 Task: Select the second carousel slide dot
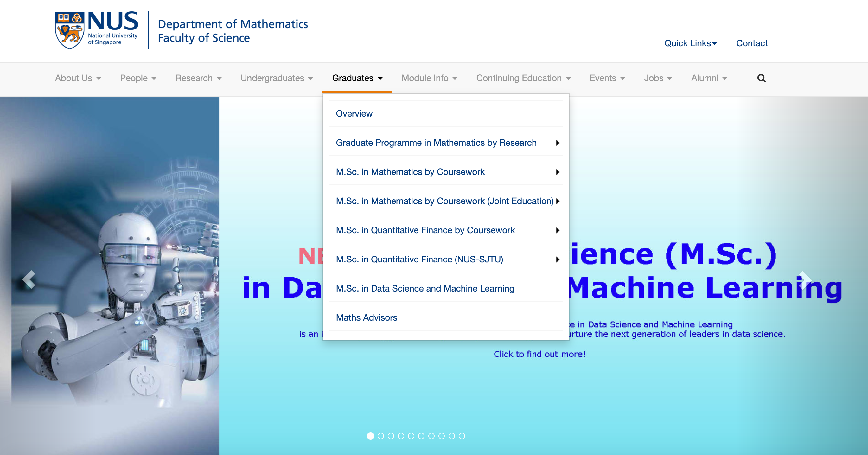tap(381, 436)
